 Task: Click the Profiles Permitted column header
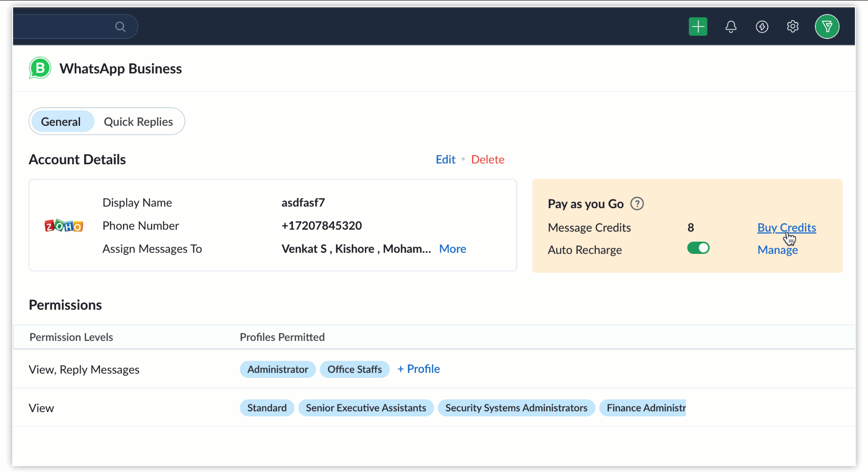(282, 337)
